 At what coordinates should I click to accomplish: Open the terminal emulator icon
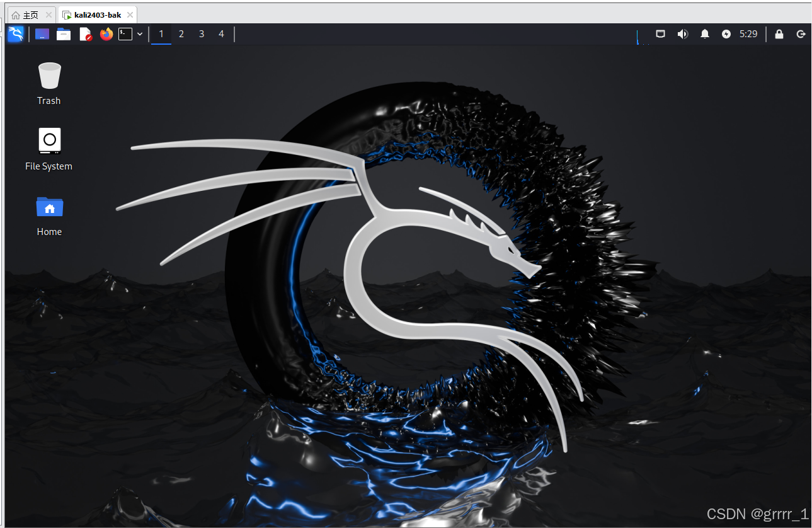pyautogui.click(x=125, y=34)
